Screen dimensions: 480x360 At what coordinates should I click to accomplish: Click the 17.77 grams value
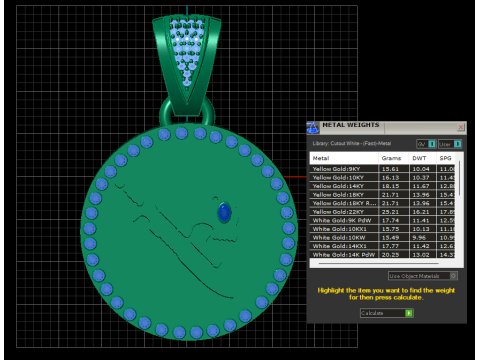pos(390,246)
